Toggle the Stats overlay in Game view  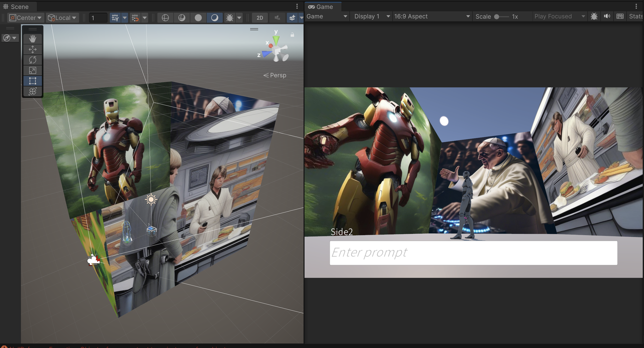tap(636, 16)
